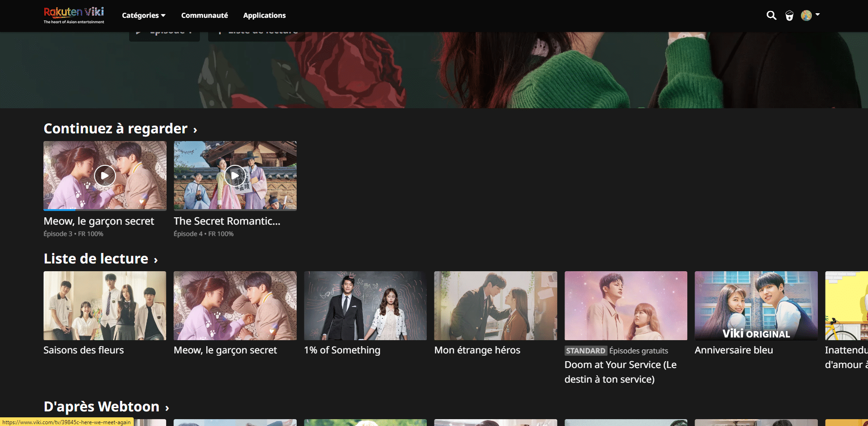Play The Secret Romantic episode 4
868x426 pixels.
235,176
